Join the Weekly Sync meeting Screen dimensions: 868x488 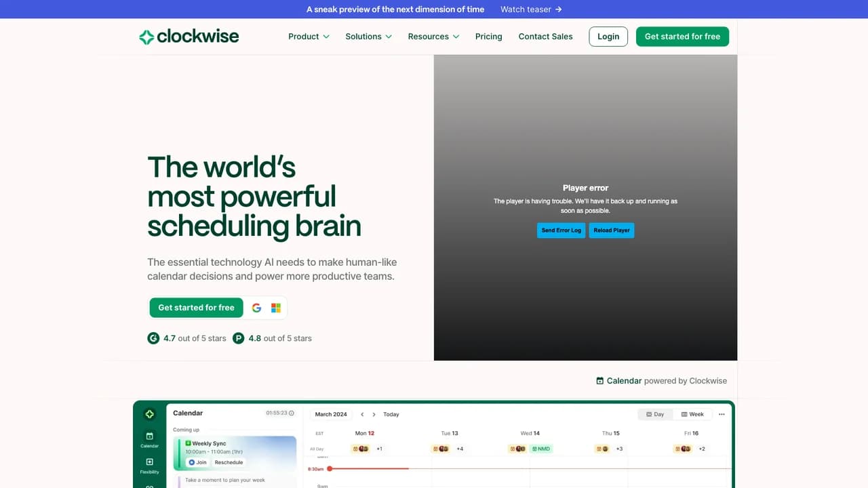[197, 462]
